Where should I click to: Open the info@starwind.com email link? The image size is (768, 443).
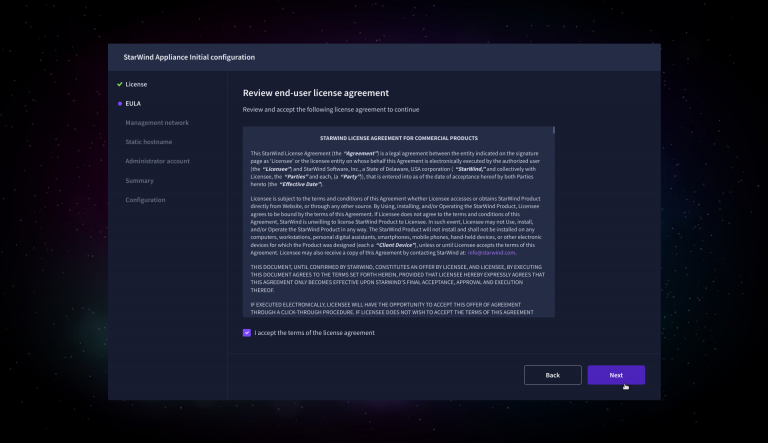tap(491, 253)
